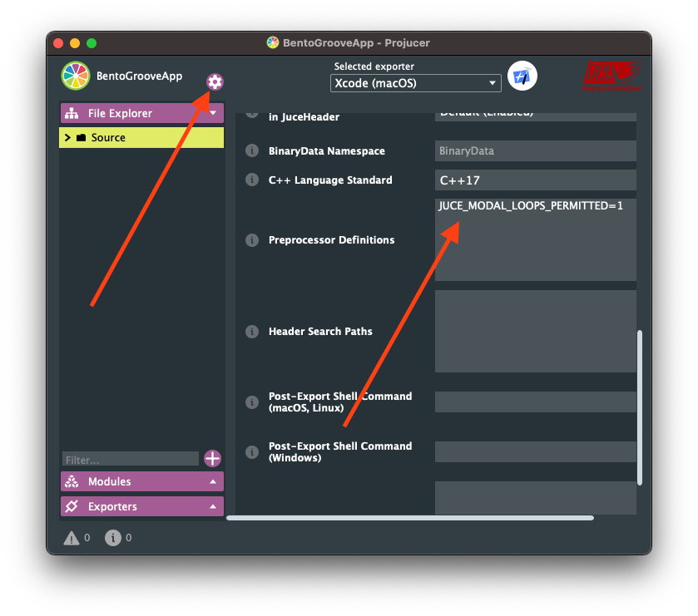This screenshot has height=616, width=698.
Task: Click the Modules panel cubes icon
Action: pyautogui.click(x=72, y=481)
